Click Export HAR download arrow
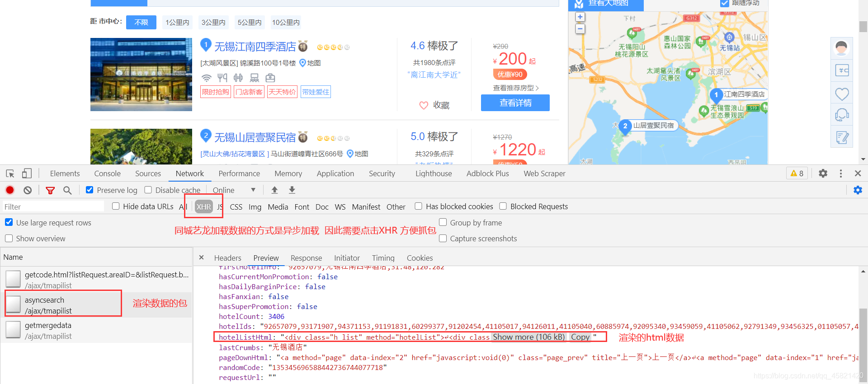Screen dimensions: 868x384 pos(292,190)
